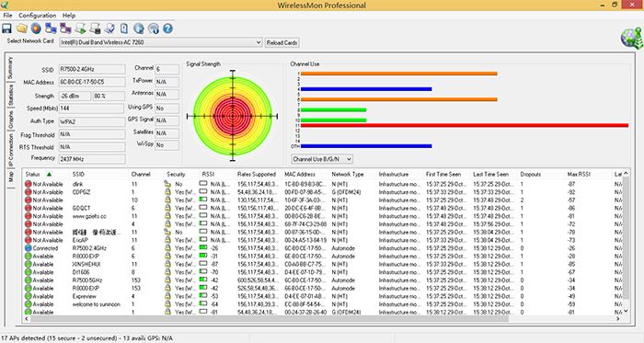
Task: Click the globe with info badge icon
Action: pos(154,29)
